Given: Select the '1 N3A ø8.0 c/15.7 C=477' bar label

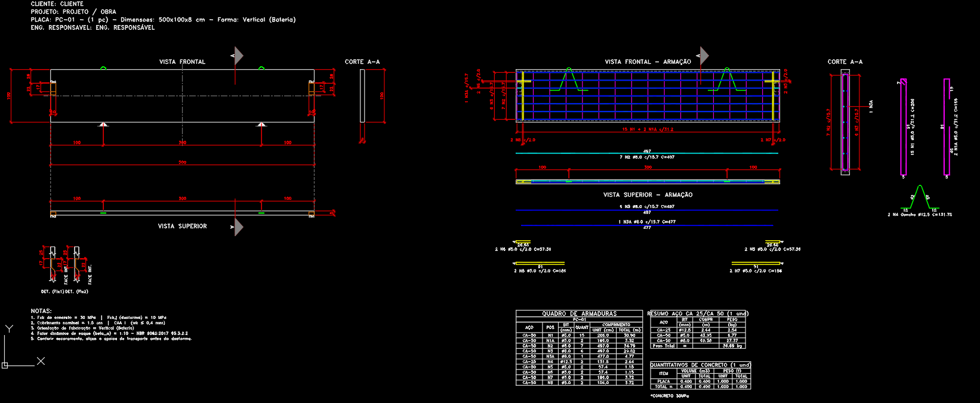Looking at the screenshot, I should coord(647,222).
